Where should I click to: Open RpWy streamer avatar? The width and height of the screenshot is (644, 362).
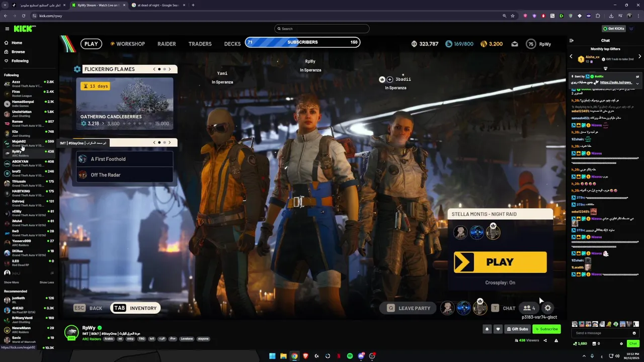71,332
